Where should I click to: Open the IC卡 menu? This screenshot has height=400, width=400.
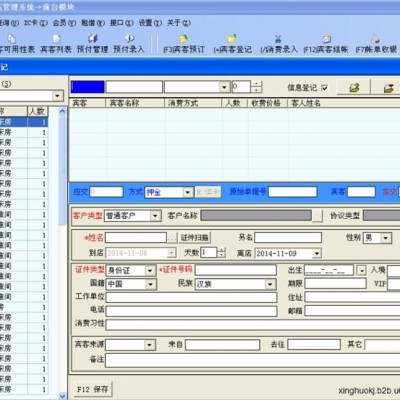pyautogui.click(x=36, y=23)
